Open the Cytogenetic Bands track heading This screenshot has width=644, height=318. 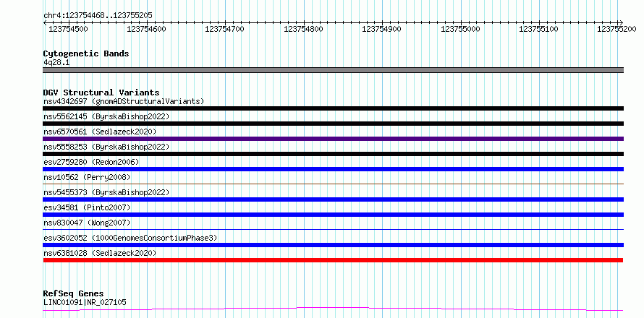[x=86, y=53]
